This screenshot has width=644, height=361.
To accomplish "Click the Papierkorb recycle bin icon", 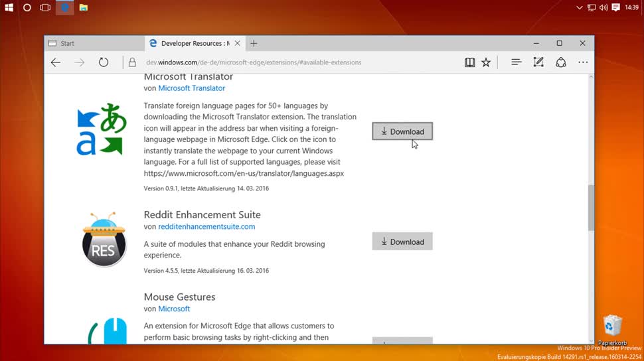I will pyautogui.click(x=612, y=330).
